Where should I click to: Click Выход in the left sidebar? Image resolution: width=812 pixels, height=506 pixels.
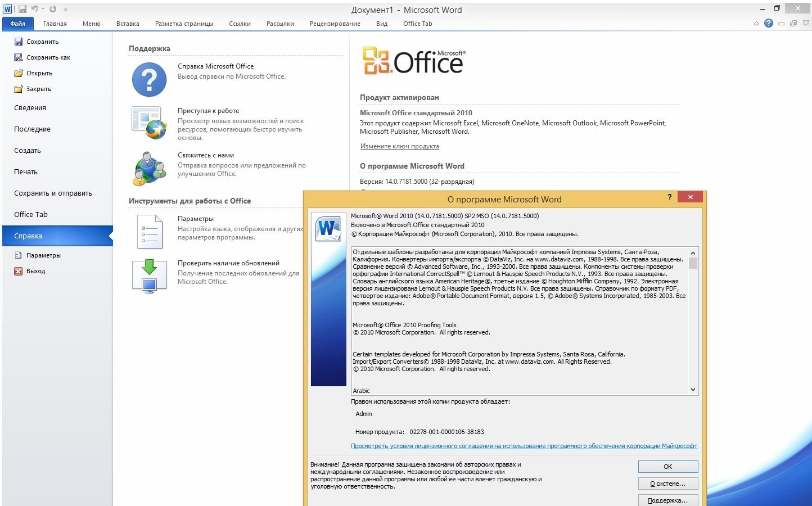pyautogui.click(x=30, y=271)
